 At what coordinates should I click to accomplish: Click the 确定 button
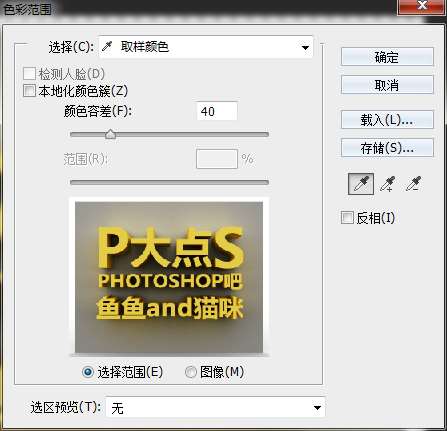(x=387, y=57)
